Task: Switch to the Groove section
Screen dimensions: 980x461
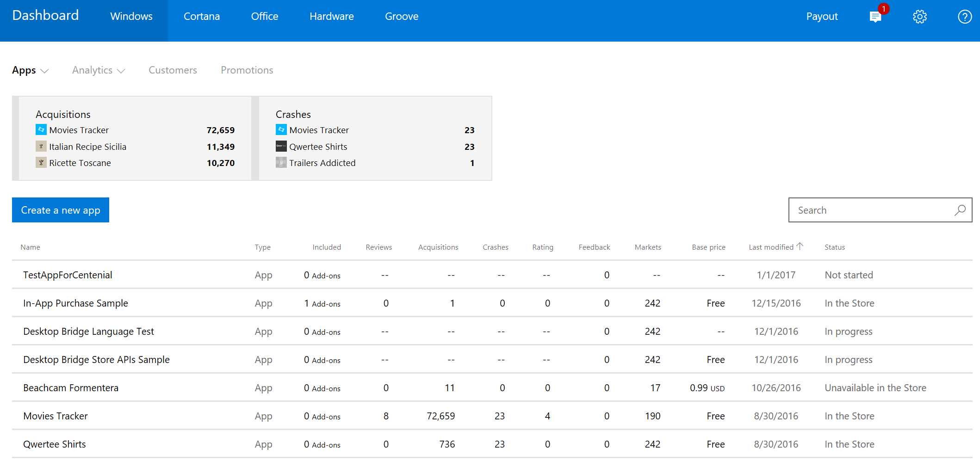Action: point(401,16)
